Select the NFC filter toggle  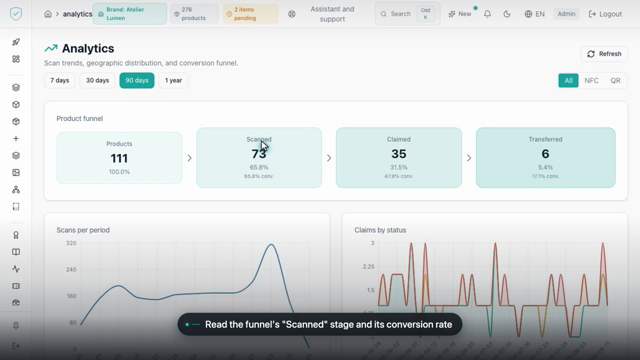591,80
